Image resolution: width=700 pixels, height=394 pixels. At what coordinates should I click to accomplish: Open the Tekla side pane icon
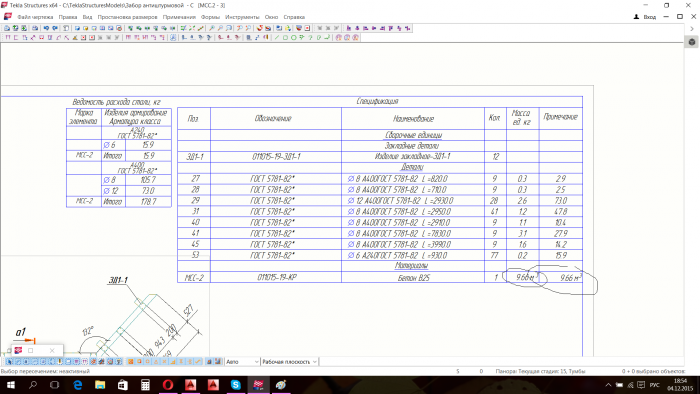(692, 42)
